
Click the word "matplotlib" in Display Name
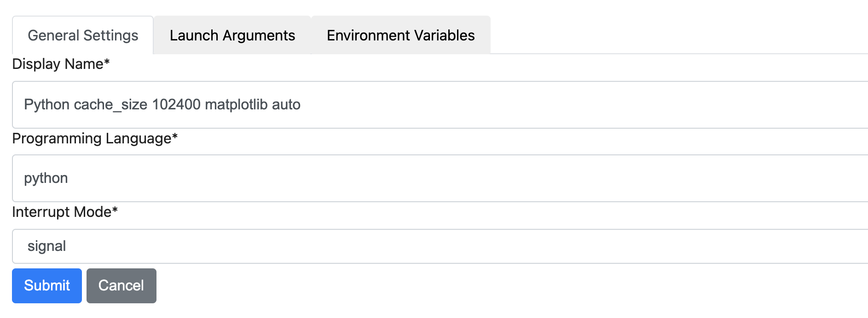(236, 105)
